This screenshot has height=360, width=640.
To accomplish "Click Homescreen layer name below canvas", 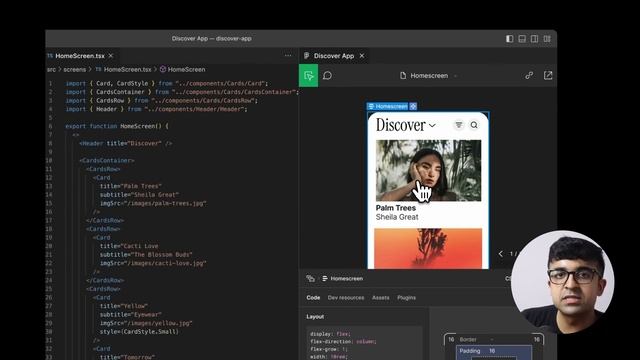I will tap(347, 278).
